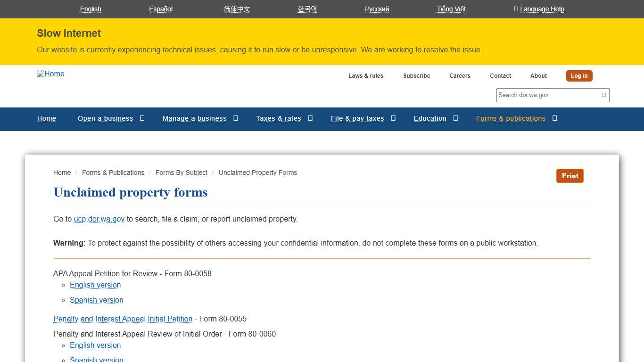This screenshot has height=362, width=644.
Task: Open the Home navigation tab
Action: (46, 118)
